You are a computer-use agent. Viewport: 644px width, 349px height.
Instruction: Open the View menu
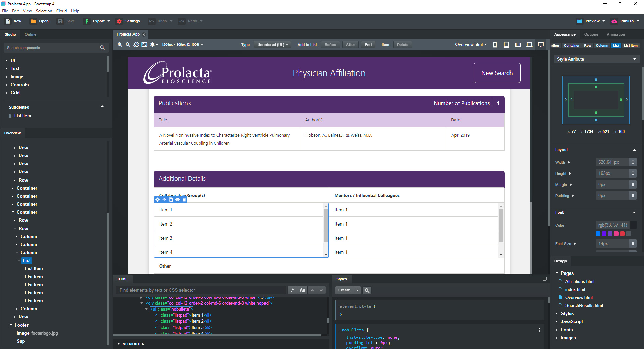pos(28,11)
